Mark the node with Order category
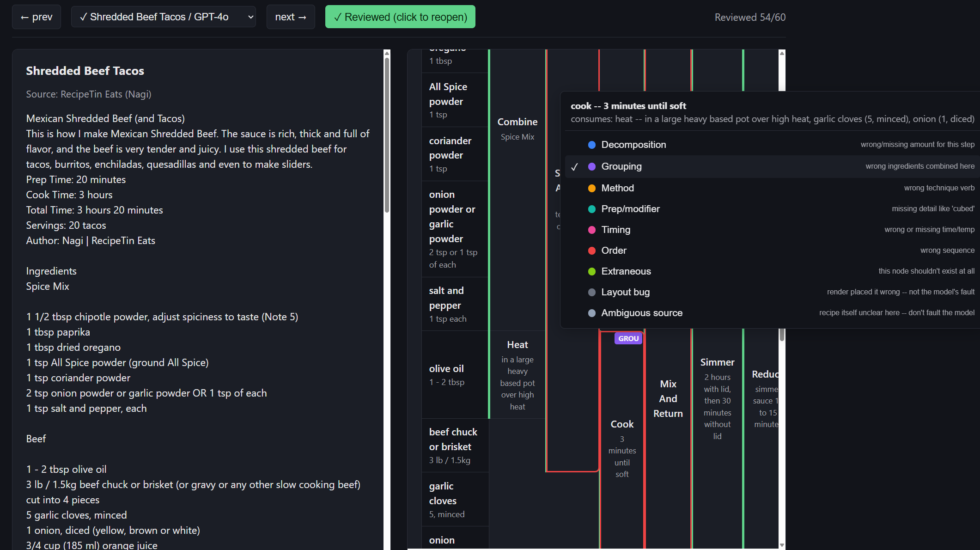980x550 pixels. click(772, 251)
